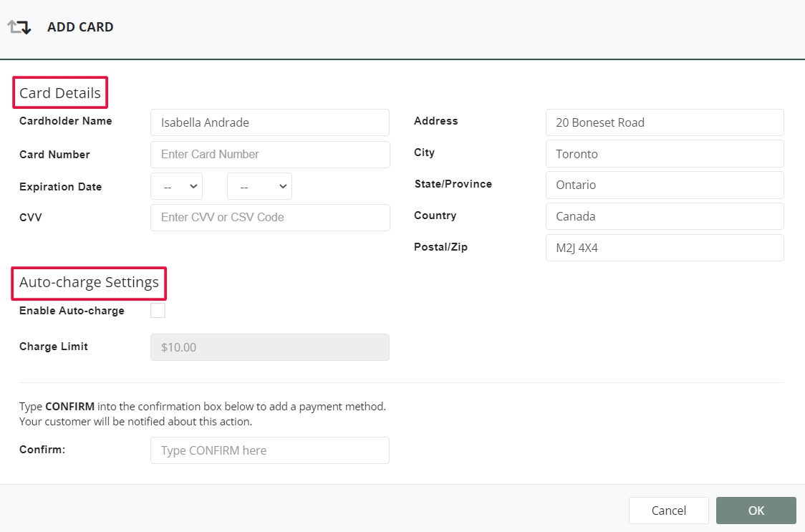Click the State/Province field showing Ontario

pos(665,185)
